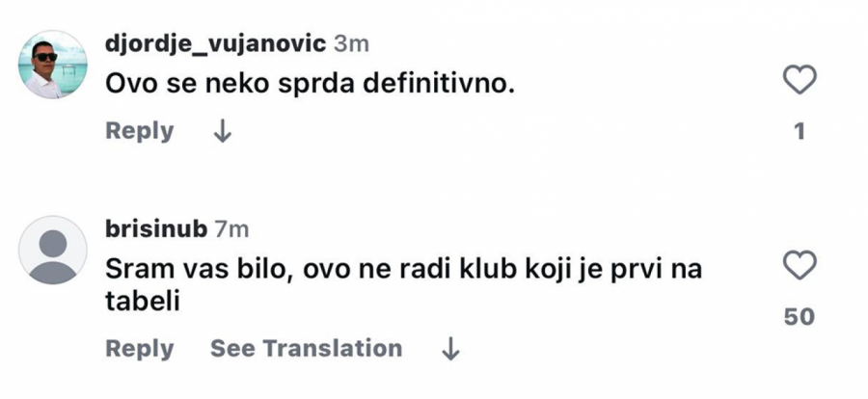Image resolution: width=868 pixels, height=399 pixels.
Task: Open brisinub's default avatar icon
Action: tap(53, 249)
